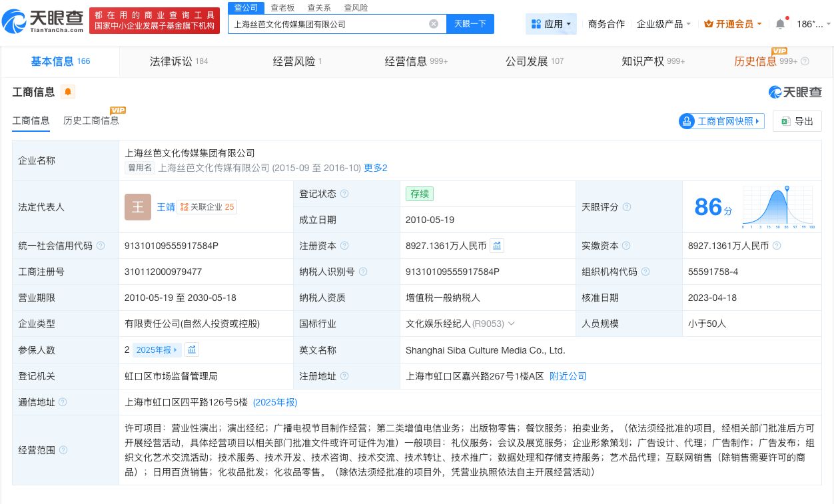834x504 pixels.
Task: Click the help icon next to 统一社会信用代码
Action: point(101,245)
